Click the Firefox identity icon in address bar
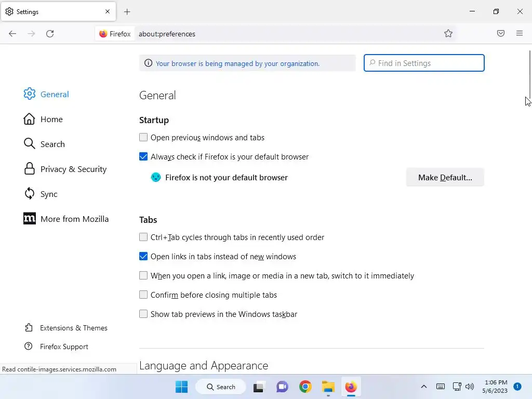532x399 pixels. point(103,34)
